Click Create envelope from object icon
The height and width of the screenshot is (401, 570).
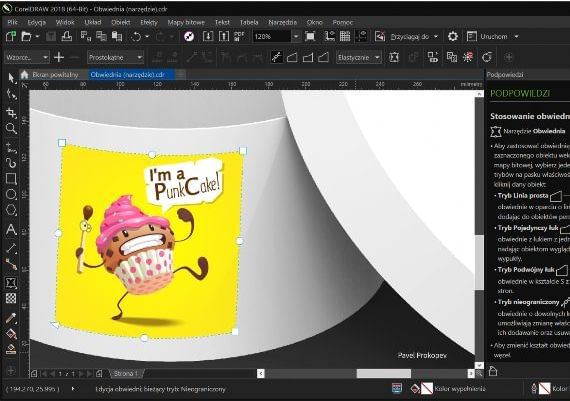coord(433,57)
